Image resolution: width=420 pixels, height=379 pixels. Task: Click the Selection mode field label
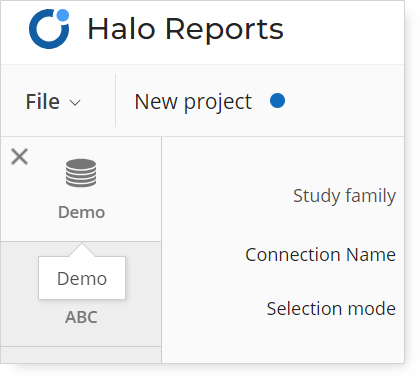coord(331,309)
